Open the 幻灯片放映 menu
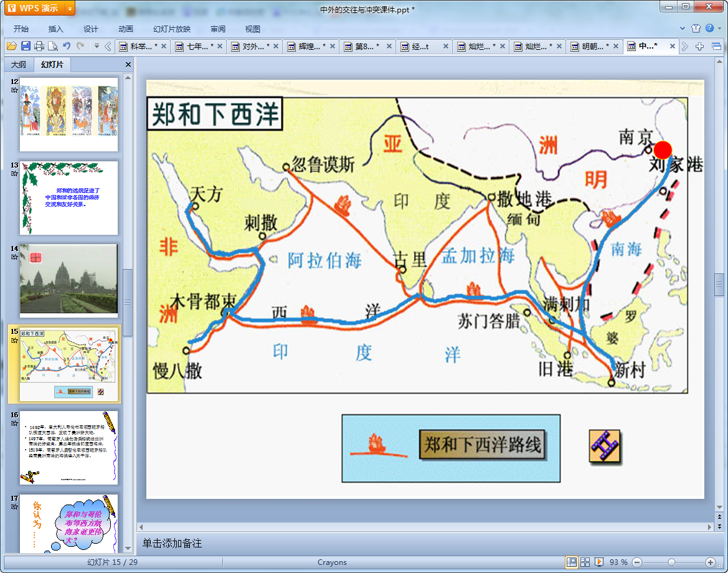 (172, 29)
